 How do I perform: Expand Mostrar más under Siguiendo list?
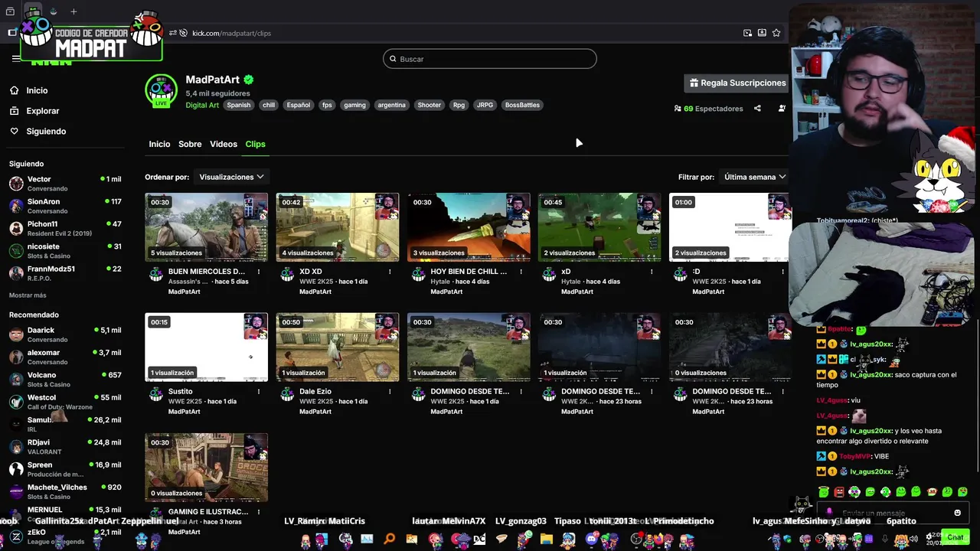pos(28,295)
